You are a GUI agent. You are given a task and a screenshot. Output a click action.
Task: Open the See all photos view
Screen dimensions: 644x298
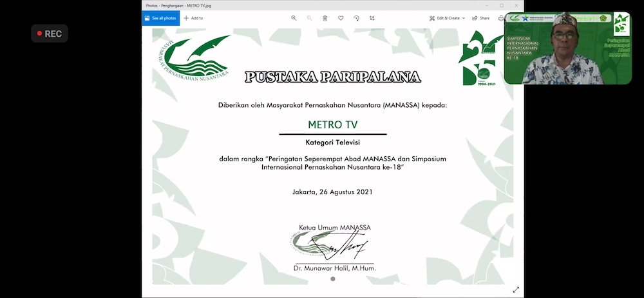pyautogui.click(x=160, y=18)
